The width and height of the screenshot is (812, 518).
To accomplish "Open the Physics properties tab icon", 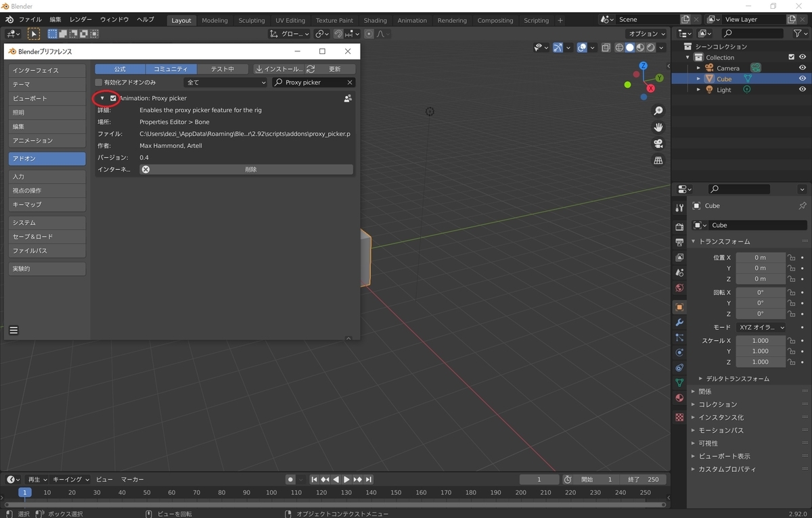I will click(x=679, y=352).
